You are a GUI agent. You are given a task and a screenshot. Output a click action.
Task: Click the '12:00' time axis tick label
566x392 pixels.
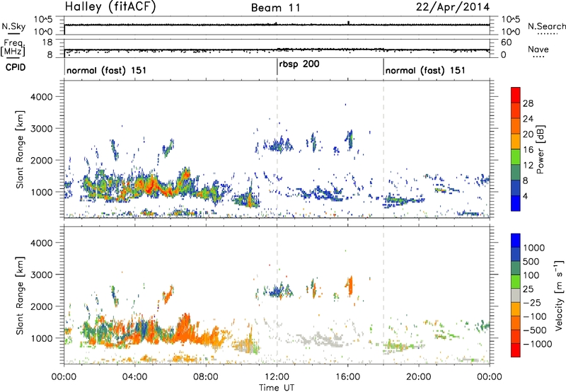tap(277, 377)
